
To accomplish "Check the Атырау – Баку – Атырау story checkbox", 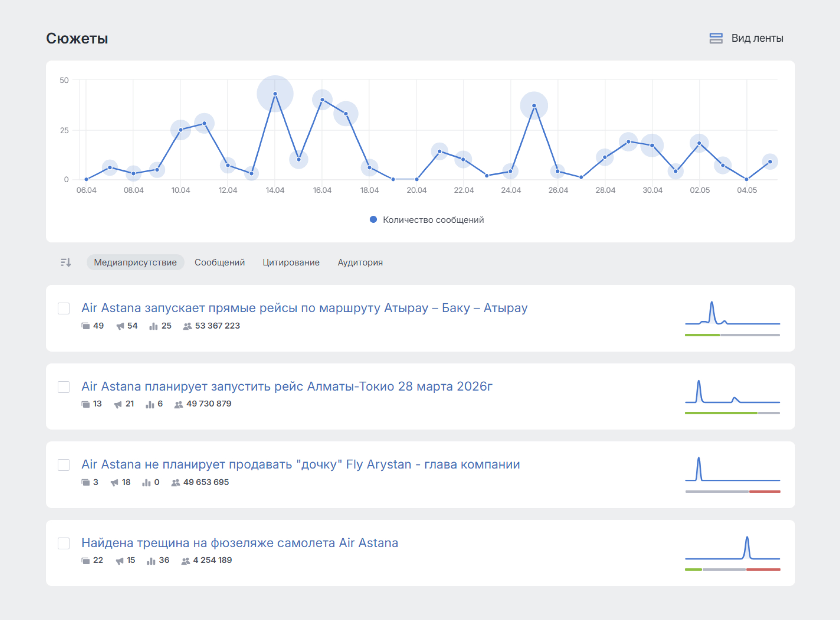I will pos(64,308).
